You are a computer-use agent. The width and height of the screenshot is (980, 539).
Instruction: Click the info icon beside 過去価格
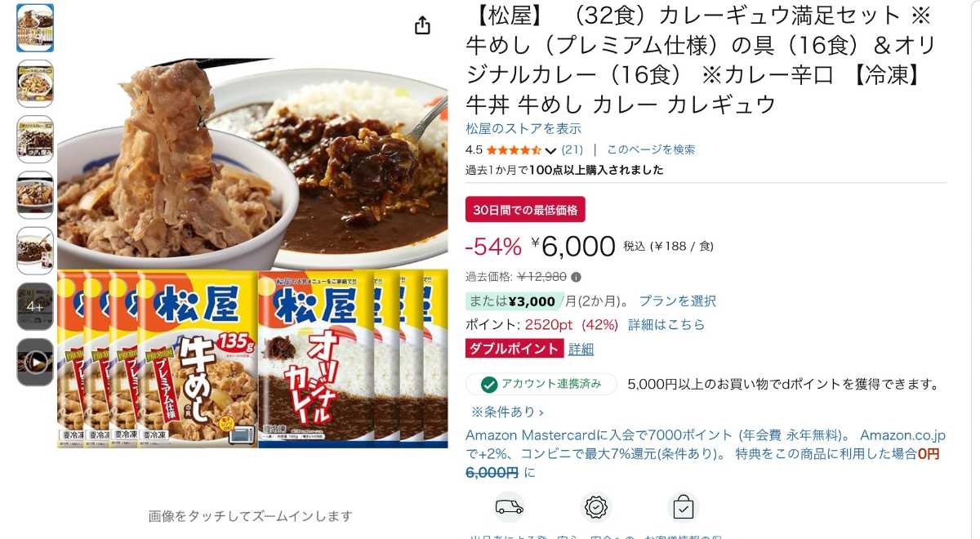576,277
